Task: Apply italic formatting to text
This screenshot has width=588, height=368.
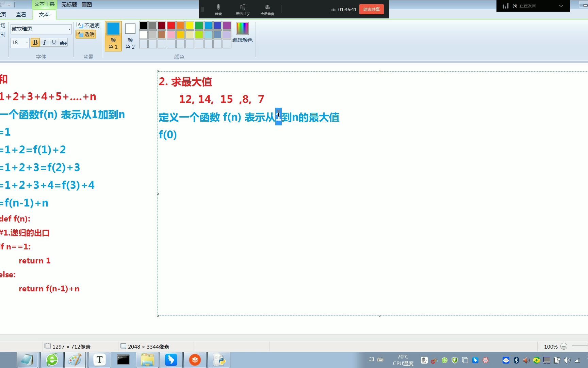Action: coord(44,42)
